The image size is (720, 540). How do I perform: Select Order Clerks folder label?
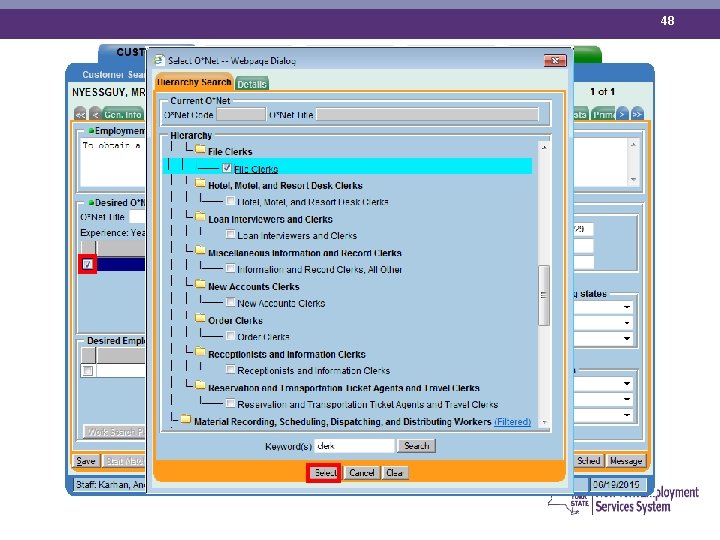pos(235,321)
